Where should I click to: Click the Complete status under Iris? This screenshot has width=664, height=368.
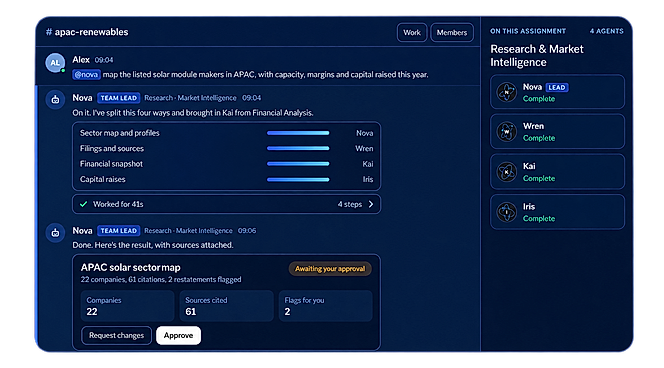coord(539,219)
